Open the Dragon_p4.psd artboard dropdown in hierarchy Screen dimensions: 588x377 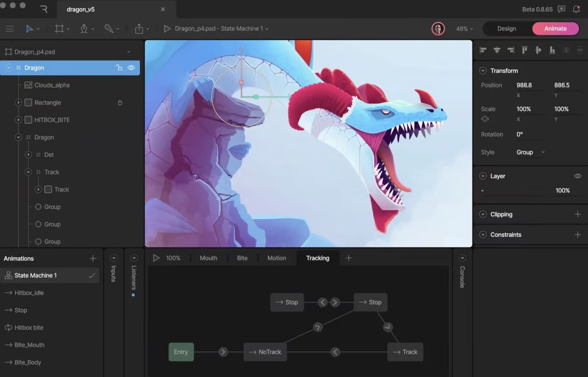tap(129, 52)
